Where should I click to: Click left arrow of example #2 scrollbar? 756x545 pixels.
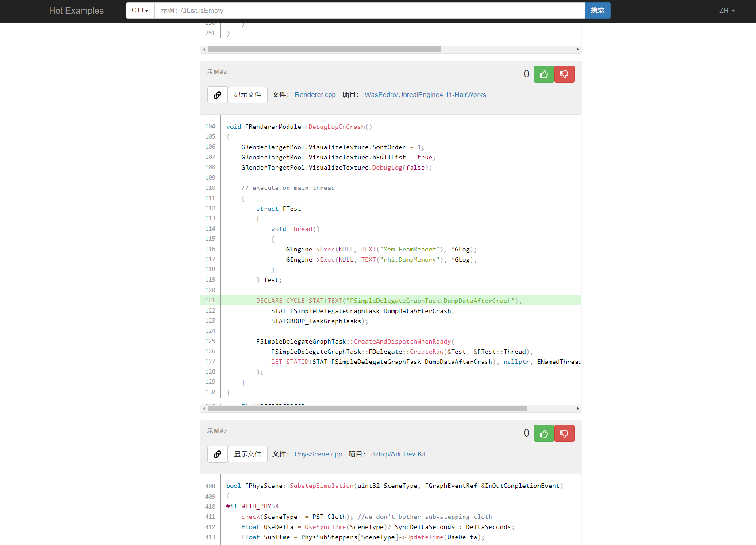tap(204, 409)
